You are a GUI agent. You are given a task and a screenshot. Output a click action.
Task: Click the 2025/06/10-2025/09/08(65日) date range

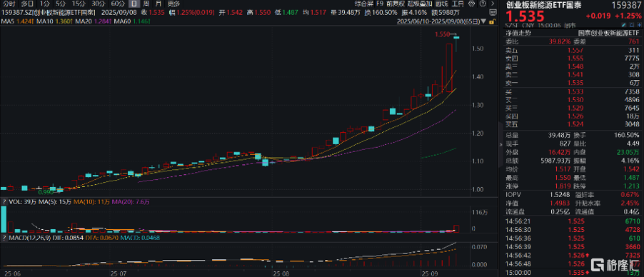(438, 21)
